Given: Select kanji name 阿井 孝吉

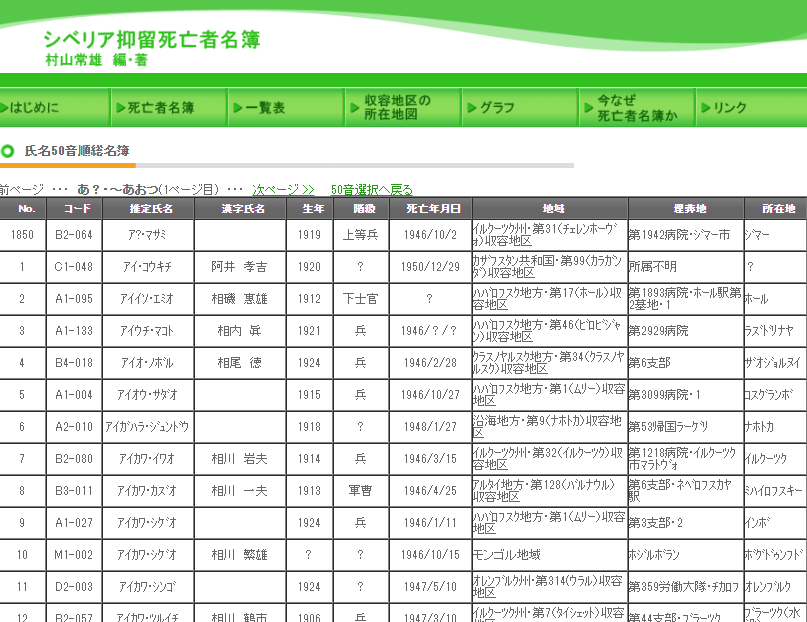Looking at the screenshot, I should [240, 267].
